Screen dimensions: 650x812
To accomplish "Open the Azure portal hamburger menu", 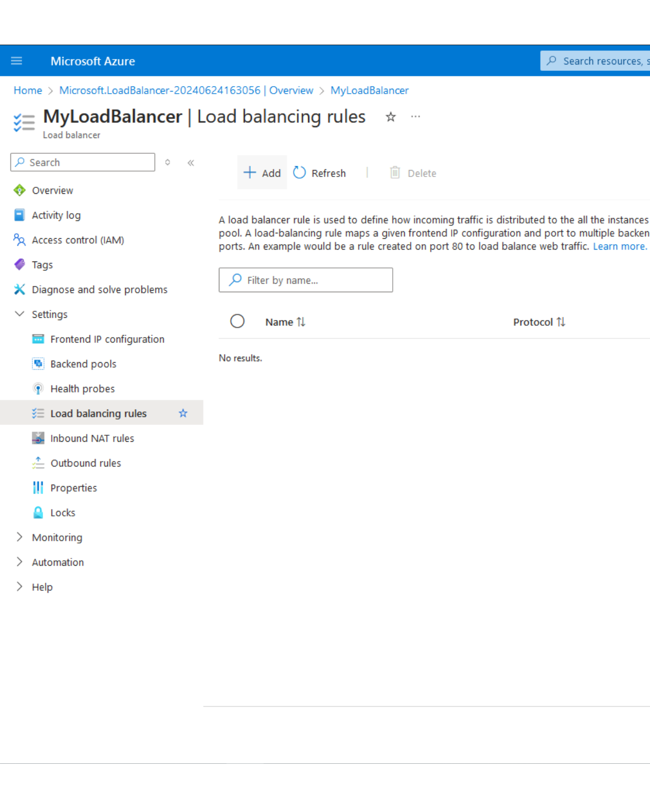I will tap(17, 61).
